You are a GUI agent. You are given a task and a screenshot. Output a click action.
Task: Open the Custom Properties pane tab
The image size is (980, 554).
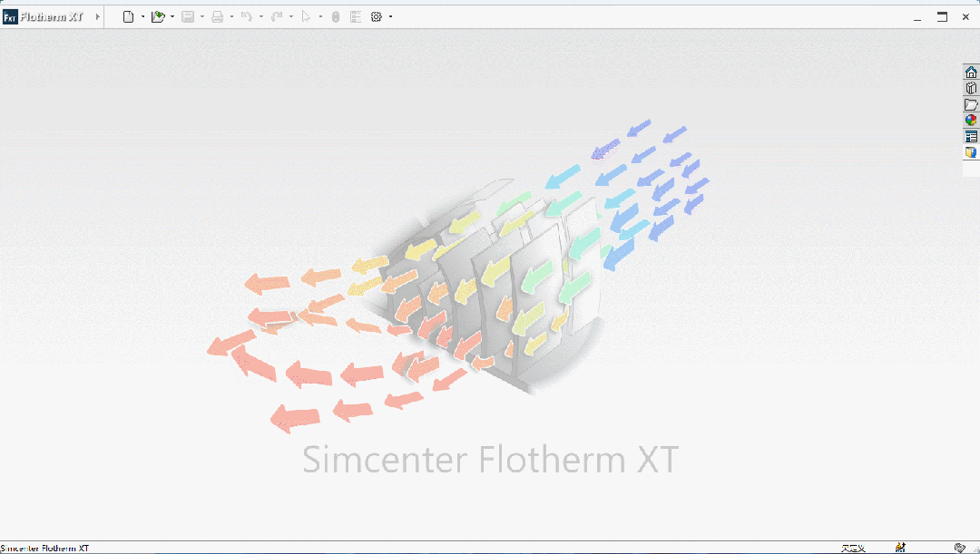[971, 136]
